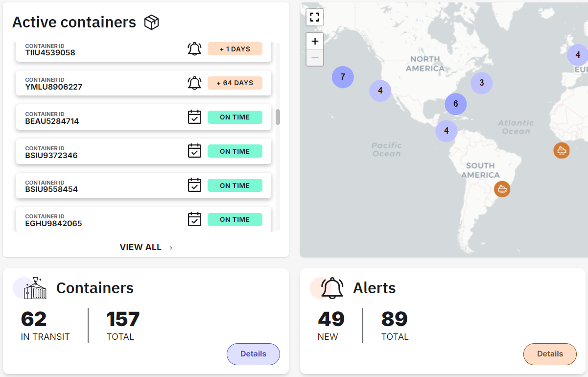Viewport: 588px width, 377px height.
Task: Click the ON TIME badge for BSIU9558454
Action: 235,186
